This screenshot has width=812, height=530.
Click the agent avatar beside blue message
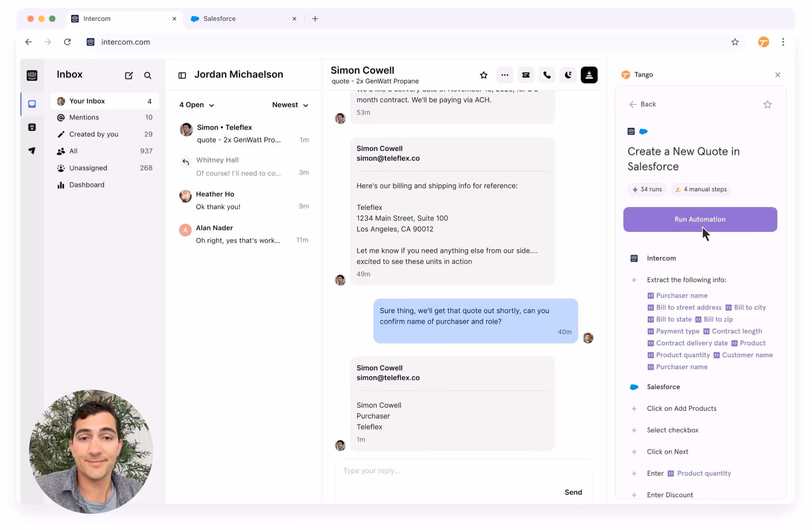pos(588,338)
